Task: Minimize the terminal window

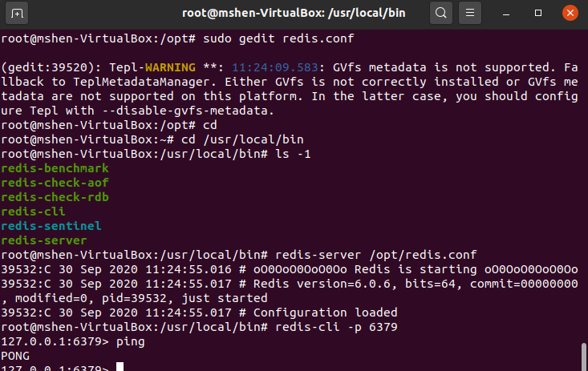Action: coord(509,13)
